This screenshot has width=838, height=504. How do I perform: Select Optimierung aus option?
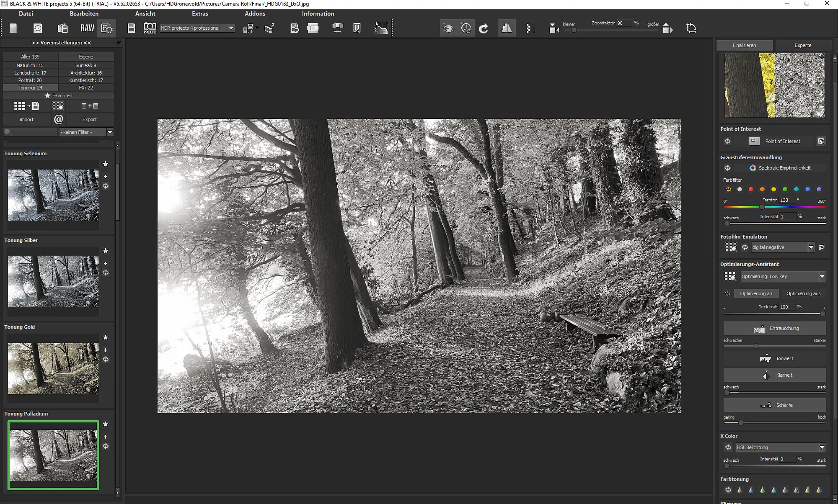(803, 293)
